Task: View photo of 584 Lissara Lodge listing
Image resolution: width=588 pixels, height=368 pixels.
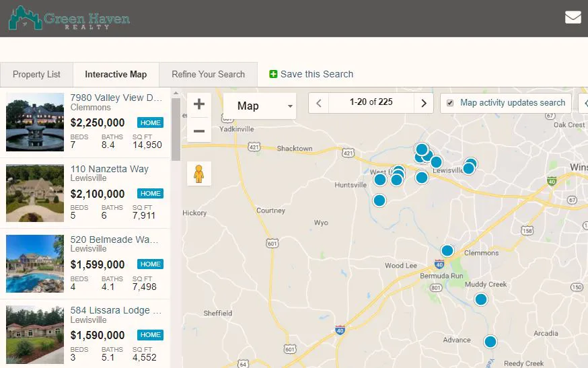Action: (35, 334)
